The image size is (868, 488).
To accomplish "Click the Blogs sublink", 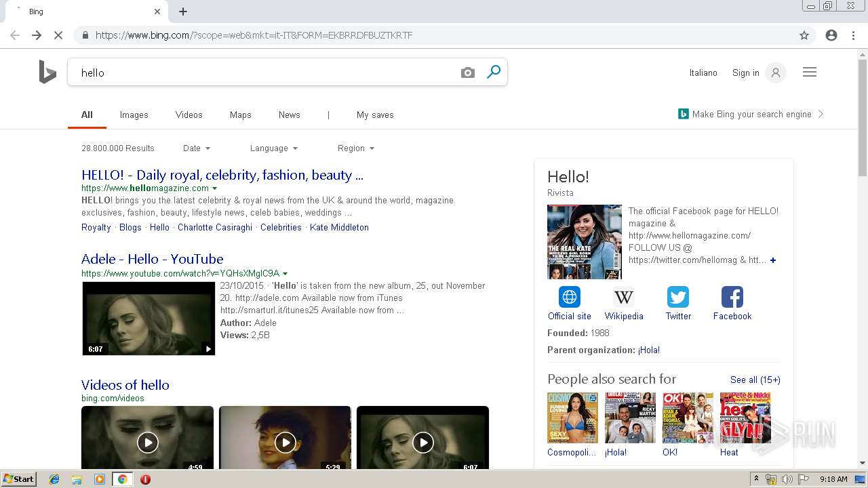I will [x=130, y=228].
